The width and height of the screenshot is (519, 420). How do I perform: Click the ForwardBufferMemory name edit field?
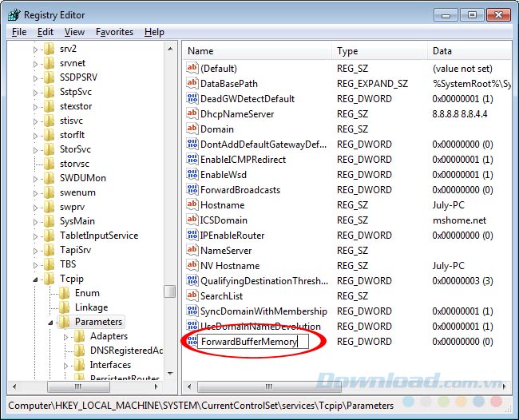click(248, 342)
